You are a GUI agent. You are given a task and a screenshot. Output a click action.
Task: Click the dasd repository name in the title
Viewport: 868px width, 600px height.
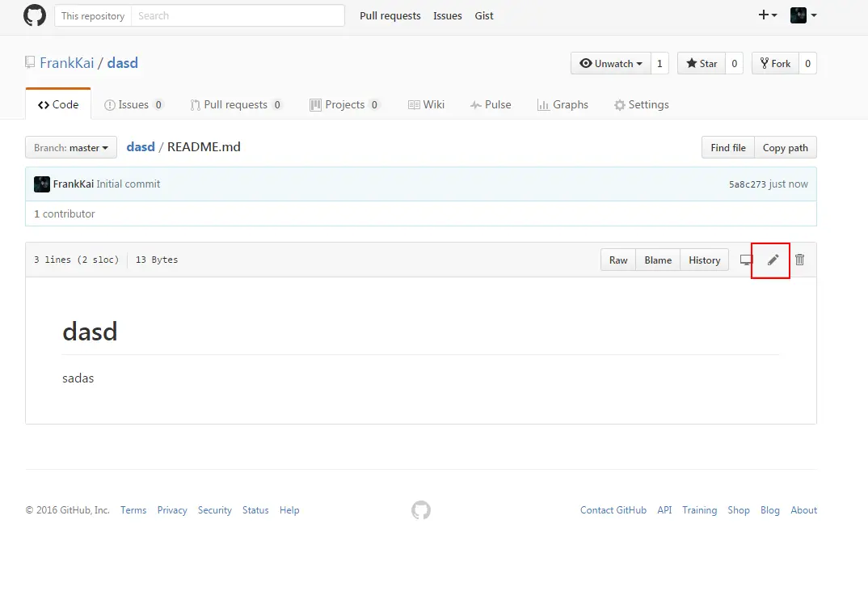122,62
